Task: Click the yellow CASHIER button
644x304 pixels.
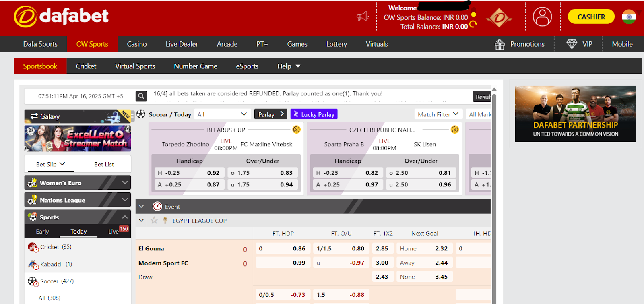Action: [x=591, y=17]
